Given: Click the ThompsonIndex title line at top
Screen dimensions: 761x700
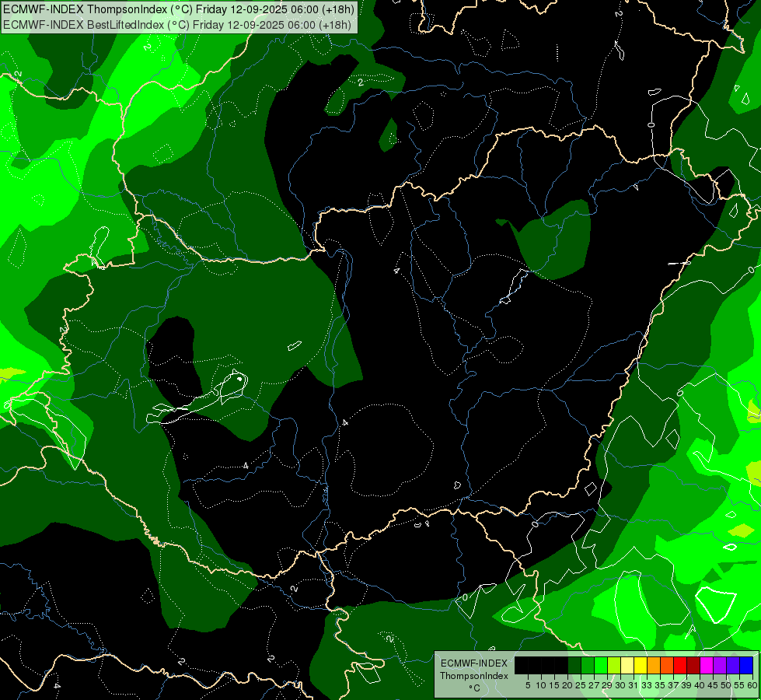Looking at the screenshot, I should point(179,9).
